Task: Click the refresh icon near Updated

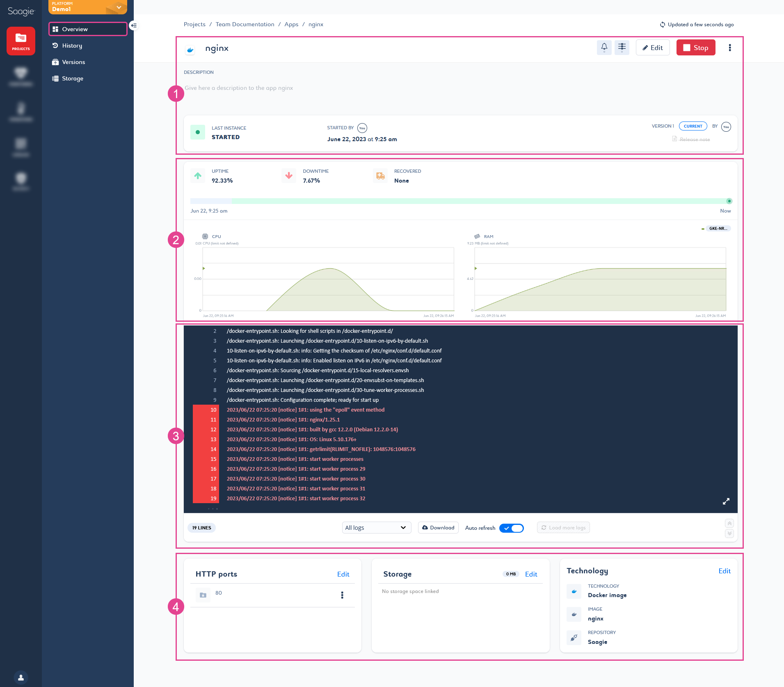Action: coord(663,25)
